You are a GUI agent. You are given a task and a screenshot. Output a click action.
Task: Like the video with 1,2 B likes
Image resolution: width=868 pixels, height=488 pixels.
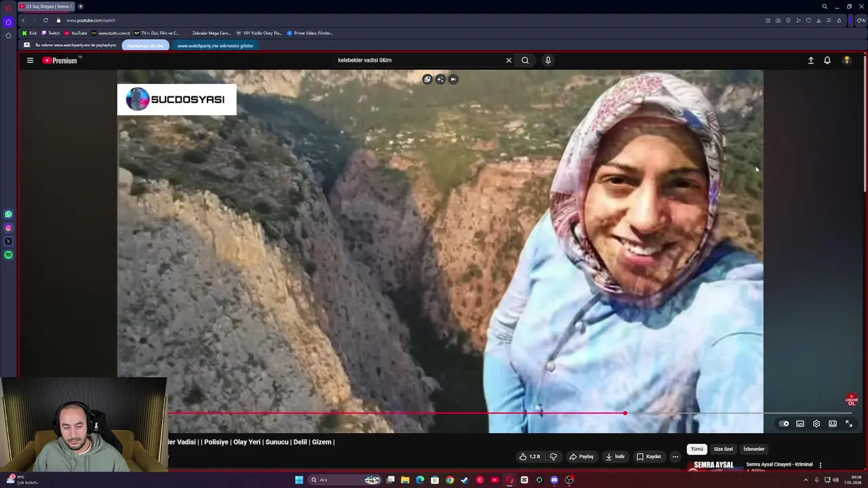(x=529, y=457)
